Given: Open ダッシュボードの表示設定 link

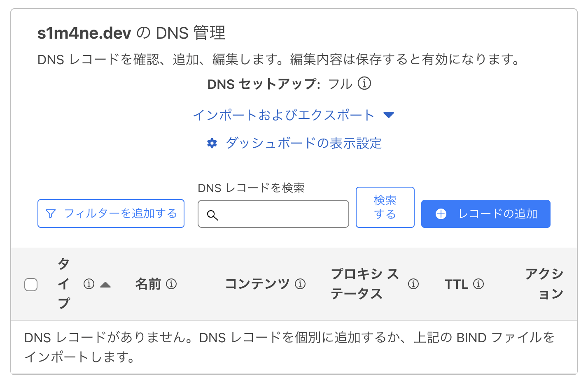Looking at the screenshot, I should (x=303, y=143).
